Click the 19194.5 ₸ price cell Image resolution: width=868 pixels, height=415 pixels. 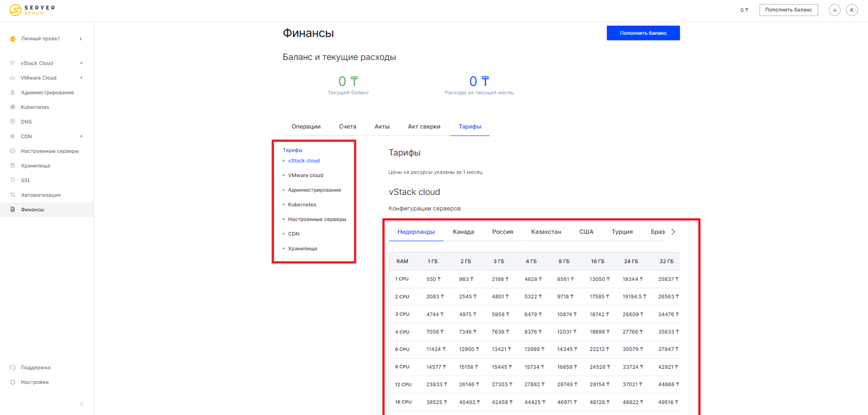coord(634,297)
